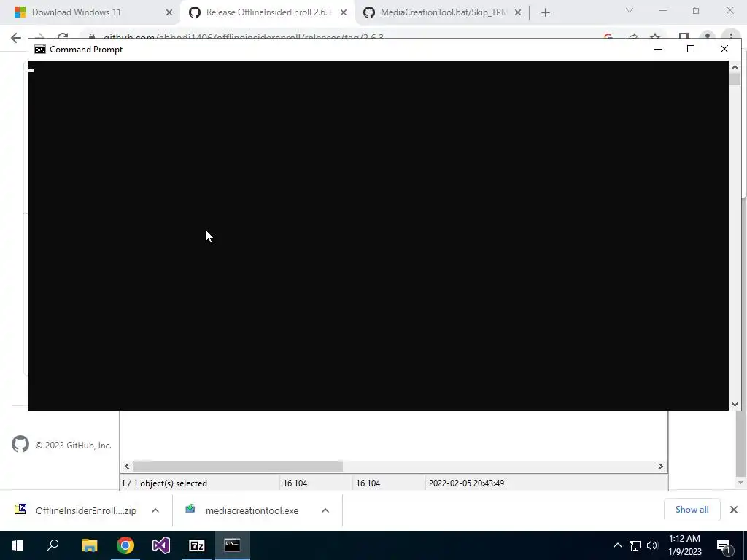This screenshot has height=560, width=747.
Task: Minimize the Command Prompt window
Action: [658, 49]
